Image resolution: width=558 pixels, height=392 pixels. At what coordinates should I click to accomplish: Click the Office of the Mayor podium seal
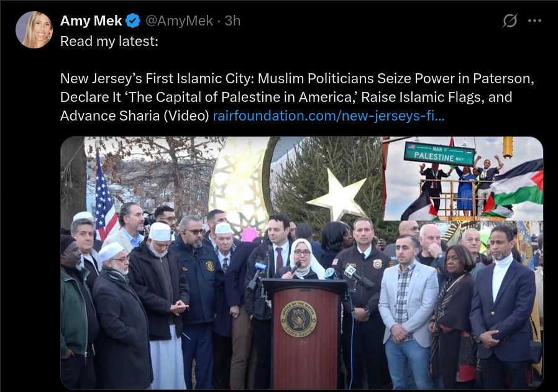click(298, 319)
